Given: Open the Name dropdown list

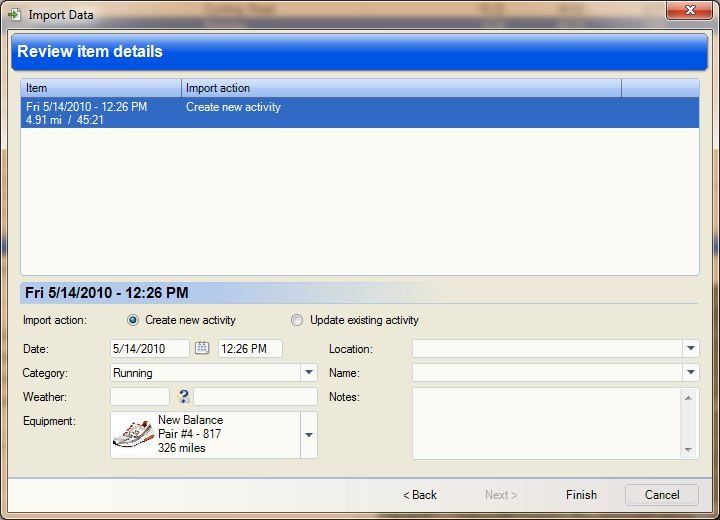Looking at the screenshot, I should 691,372.
